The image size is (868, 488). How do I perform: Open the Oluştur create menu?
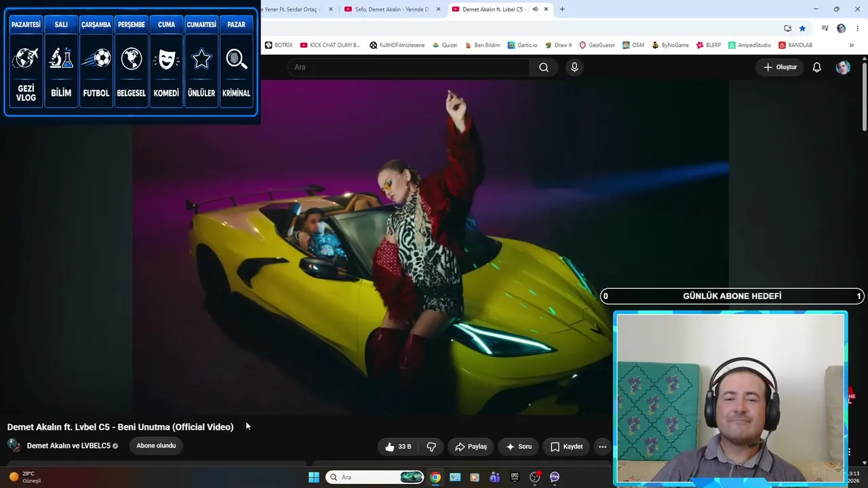780,67
